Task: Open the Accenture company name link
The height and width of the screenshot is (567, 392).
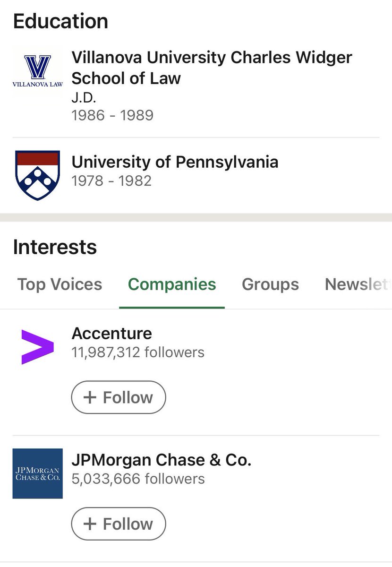Action: 111,334
